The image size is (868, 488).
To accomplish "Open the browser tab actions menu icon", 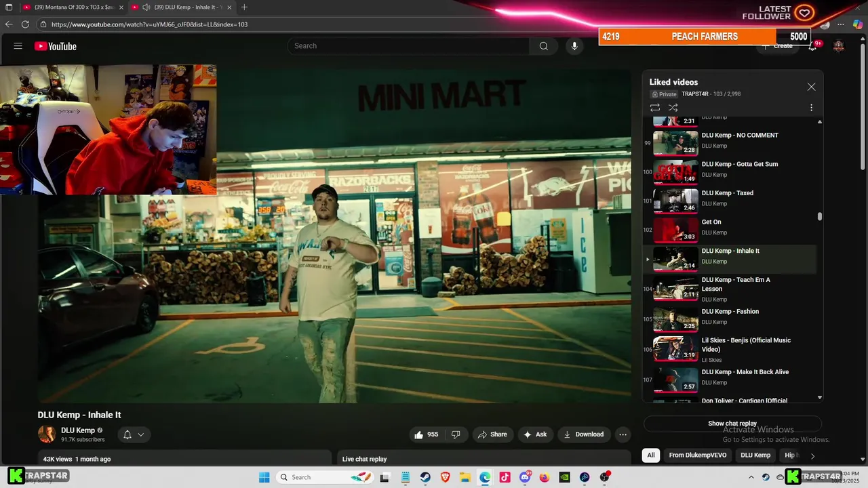I will coord(9,7).
